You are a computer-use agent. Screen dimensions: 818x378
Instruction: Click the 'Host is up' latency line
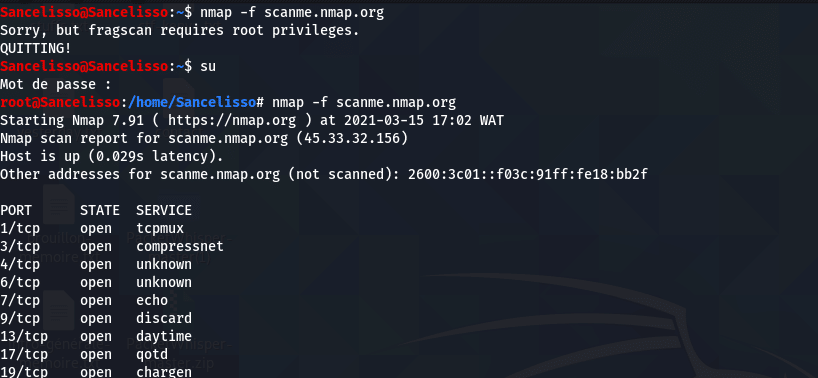112,156
